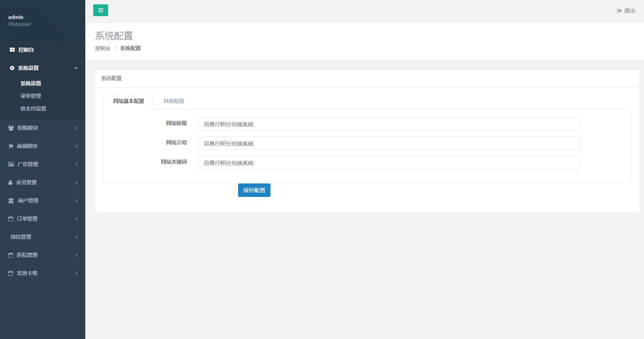
Task: Click the green hamburger menu toggle button
Action: pyautogui.click(x=100, y=10)
